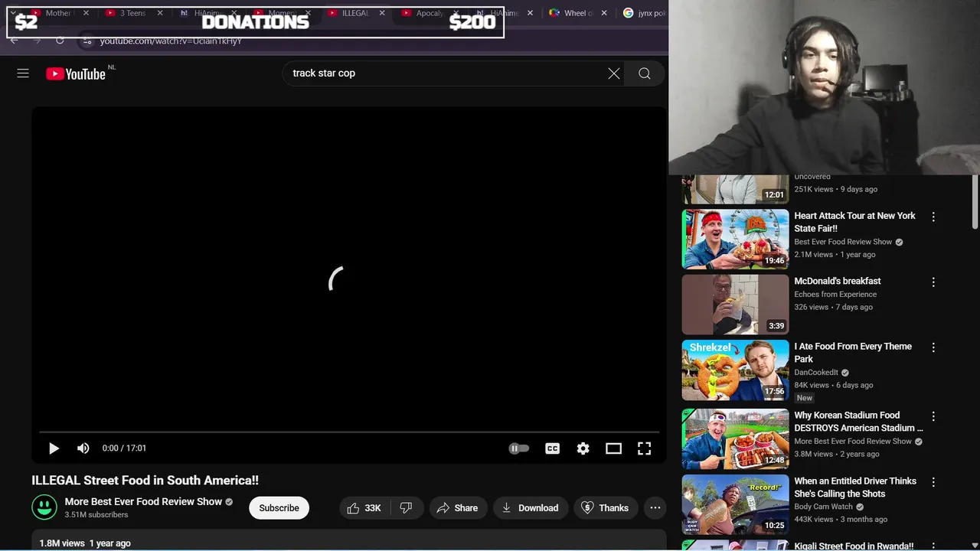The height and width of the screenshot is (551, 980).
Task: Open the tab search dropdown arrow
Action: click(13, 13)
